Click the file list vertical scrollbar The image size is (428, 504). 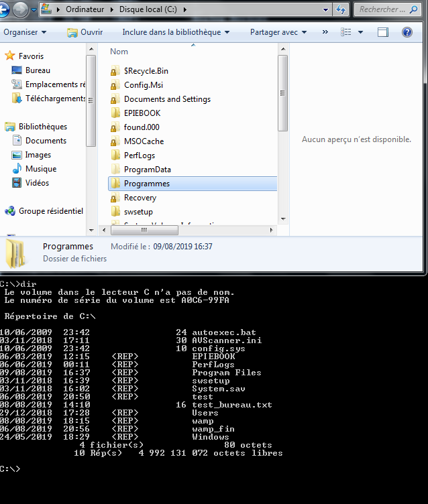pos(282,134)
